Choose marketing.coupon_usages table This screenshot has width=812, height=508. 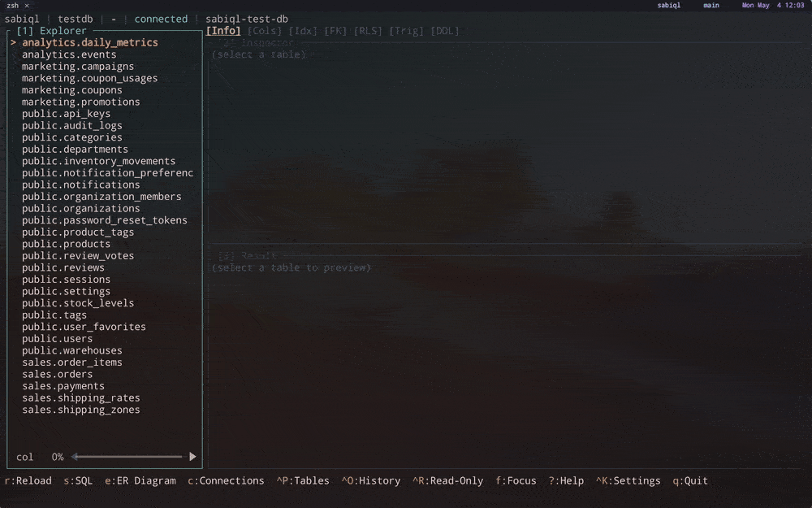point(89,78)
